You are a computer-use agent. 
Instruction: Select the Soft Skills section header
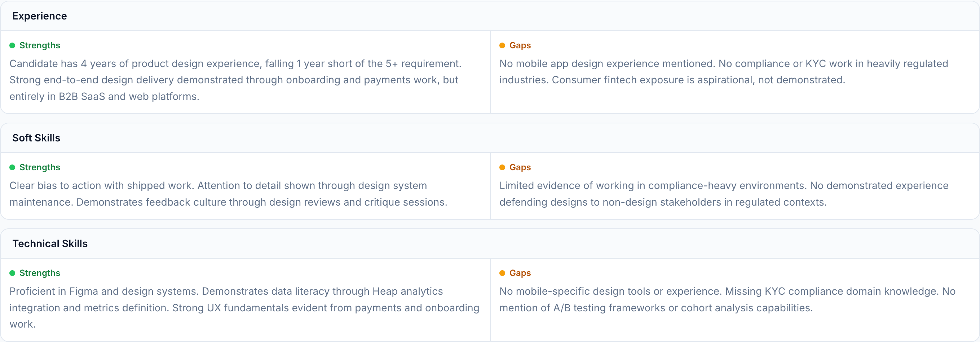[x=36, y=138]
